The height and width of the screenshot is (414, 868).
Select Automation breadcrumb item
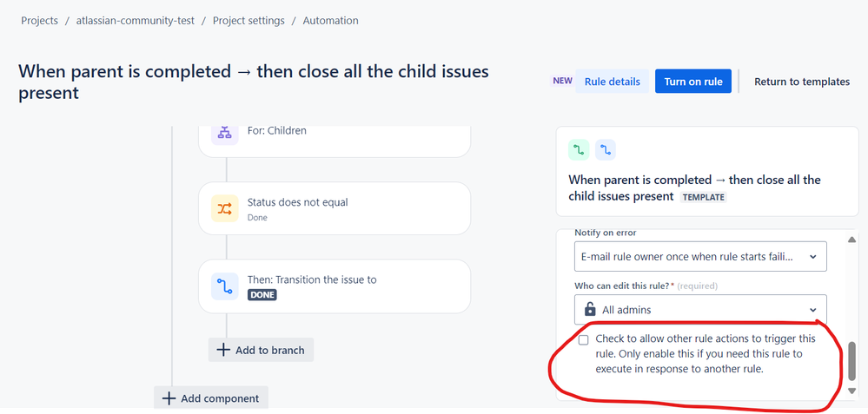330,20
